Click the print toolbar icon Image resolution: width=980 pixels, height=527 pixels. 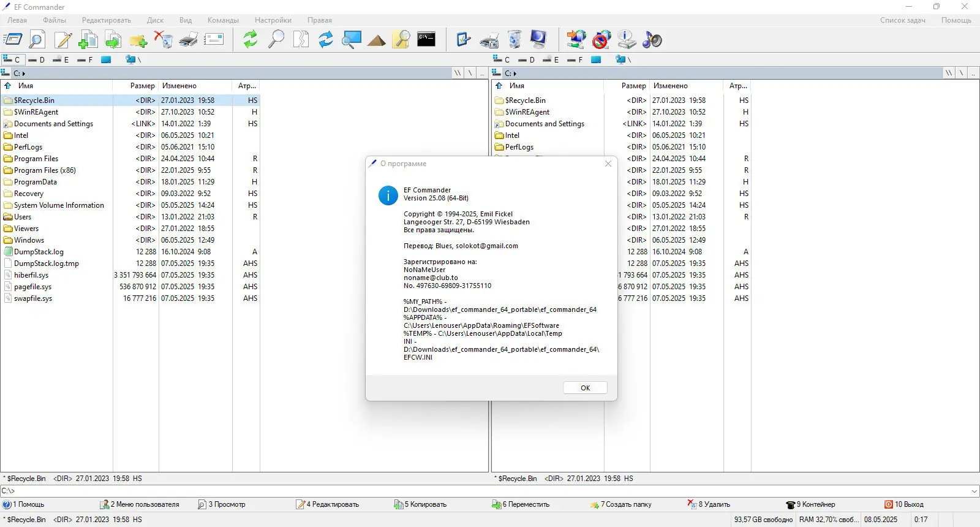click(x=189, y=40)
